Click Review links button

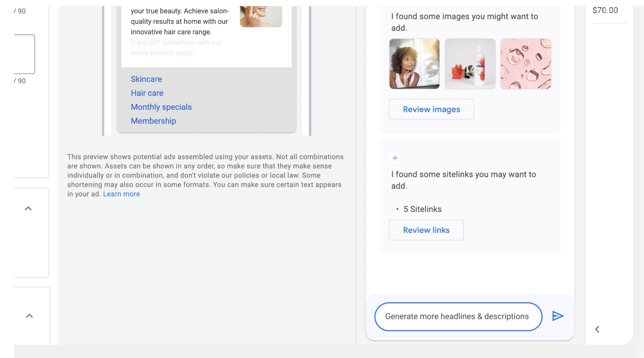click(426, 230)
